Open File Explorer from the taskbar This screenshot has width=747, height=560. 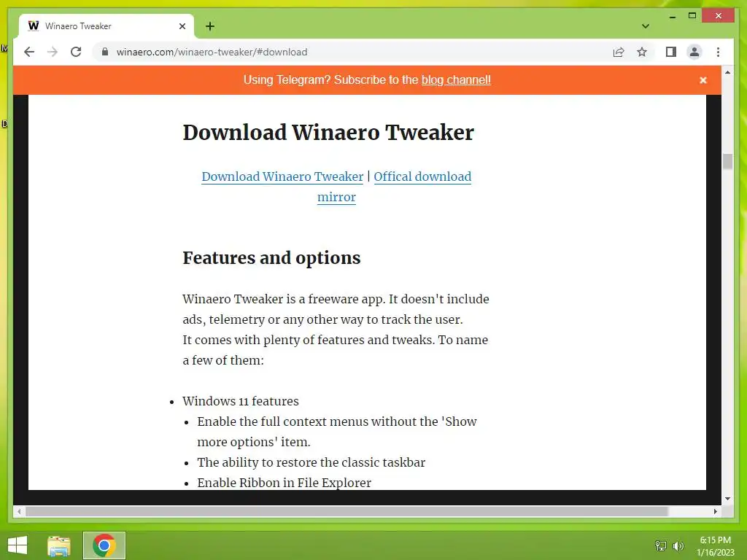point(59,545)
